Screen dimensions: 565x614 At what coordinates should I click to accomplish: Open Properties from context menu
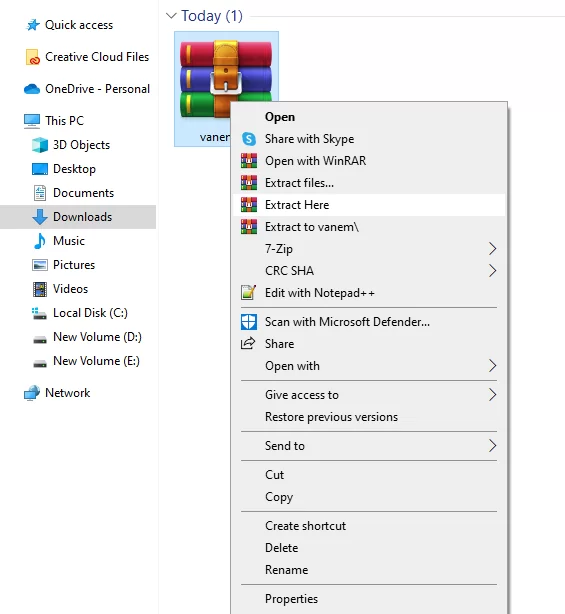pyautogui.click(x=369, y=599)
